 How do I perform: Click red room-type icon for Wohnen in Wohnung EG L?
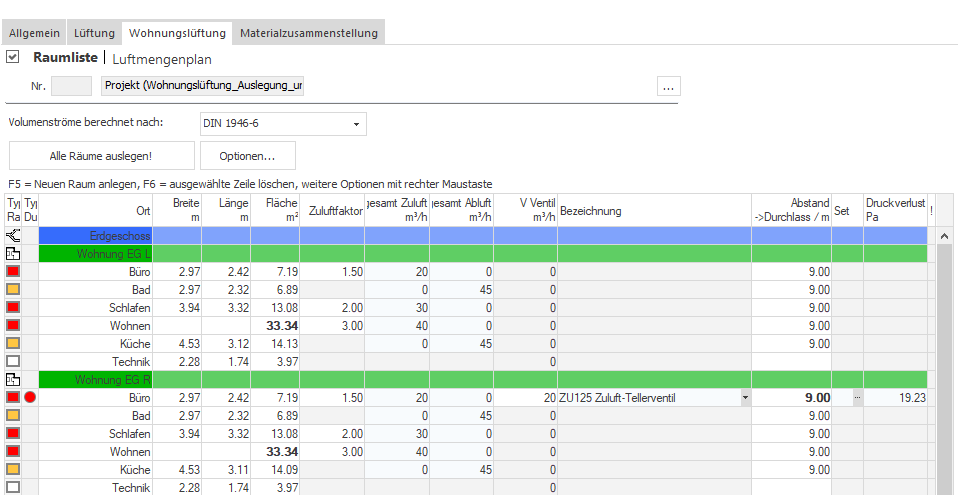click(12, 325)
